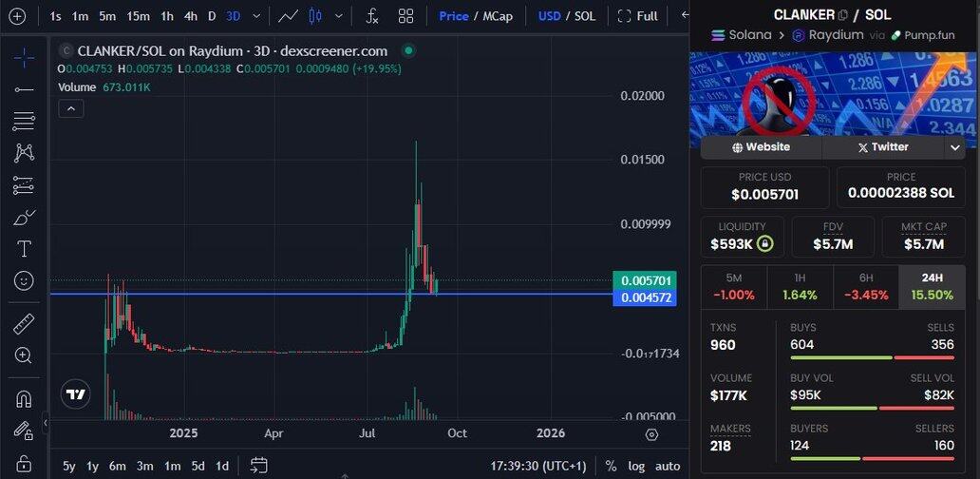Collapse the left drawing toolbar

(45, 423)
